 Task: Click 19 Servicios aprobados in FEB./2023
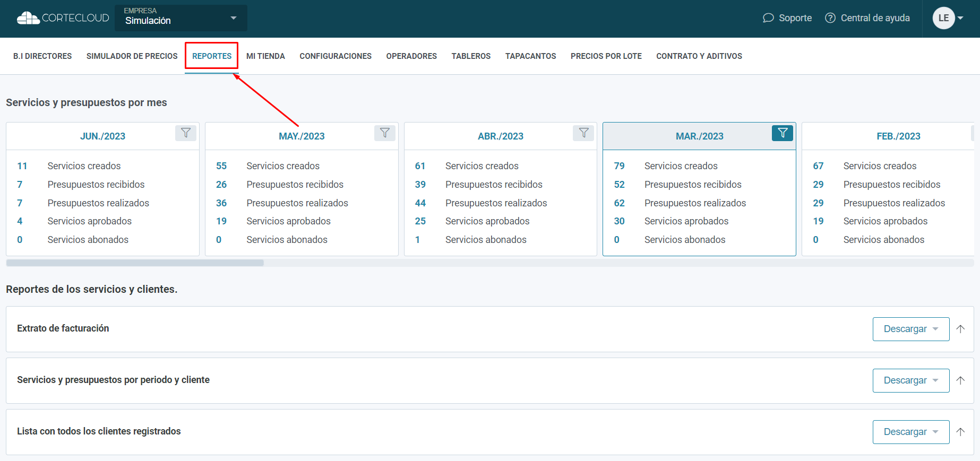click(x=870, y=221)
